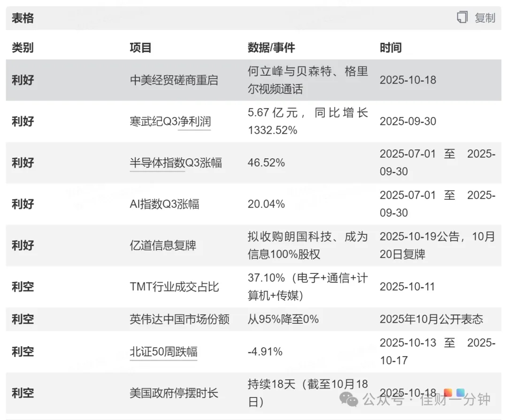
Task: Click the 2025-10-19公告 date cell
Action: coord(438,245)
